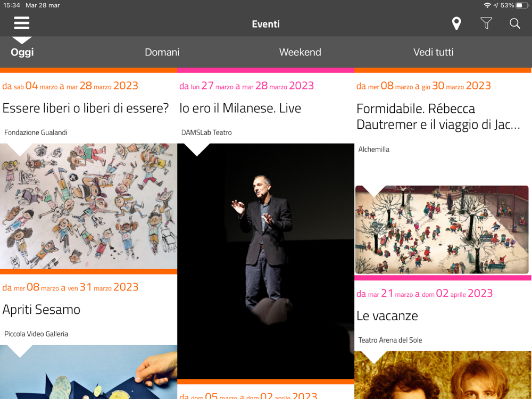The image size is (532, 399).
Task: Open the Le vacanze event
Action: pos(387,316)
